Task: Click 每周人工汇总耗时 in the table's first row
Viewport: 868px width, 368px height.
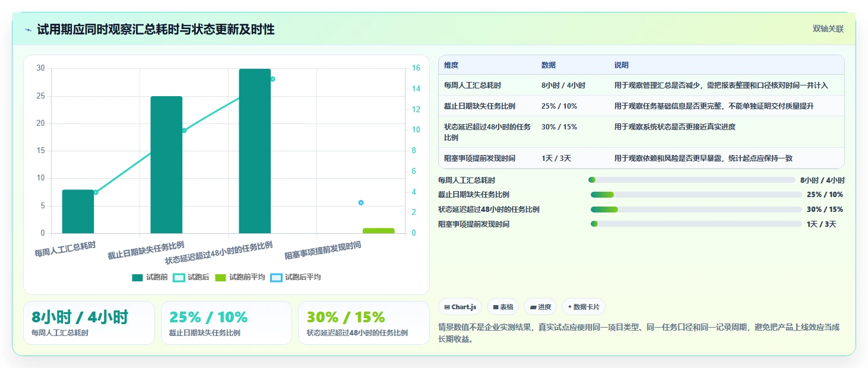Action: click(x=473, y=85)
